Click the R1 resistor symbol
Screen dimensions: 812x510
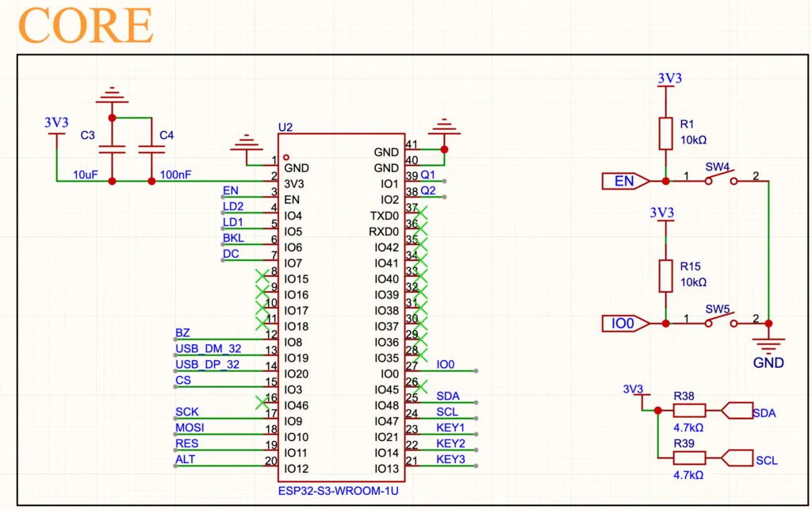coord(666,133)
